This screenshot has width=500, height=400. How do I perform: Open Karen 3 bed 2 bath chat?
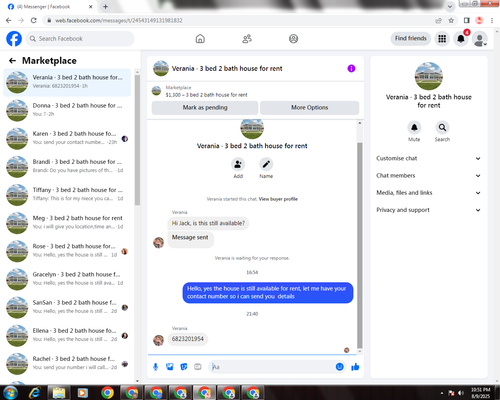click(x=67, y=138)
